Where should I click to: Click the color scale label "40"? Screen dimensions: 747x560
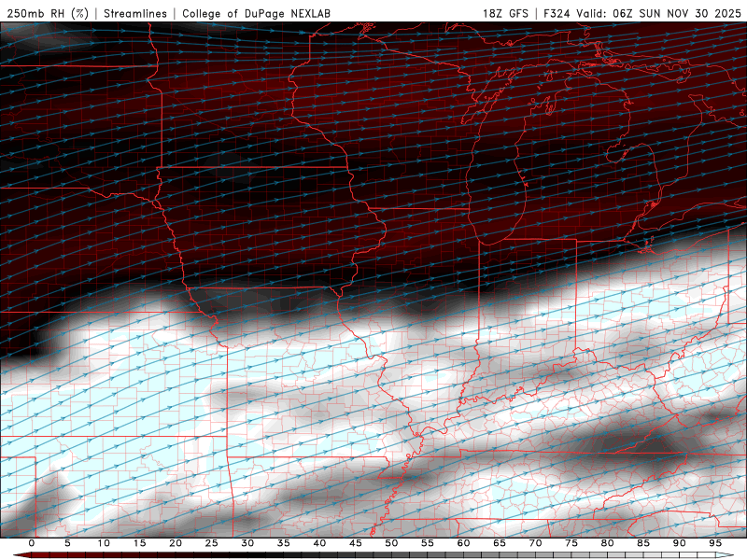tap(319, 543)
